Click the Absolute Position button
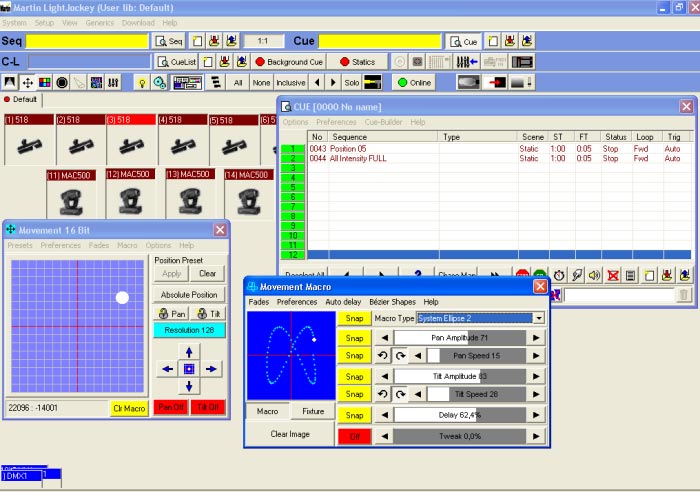 click(x=189, y=295)
